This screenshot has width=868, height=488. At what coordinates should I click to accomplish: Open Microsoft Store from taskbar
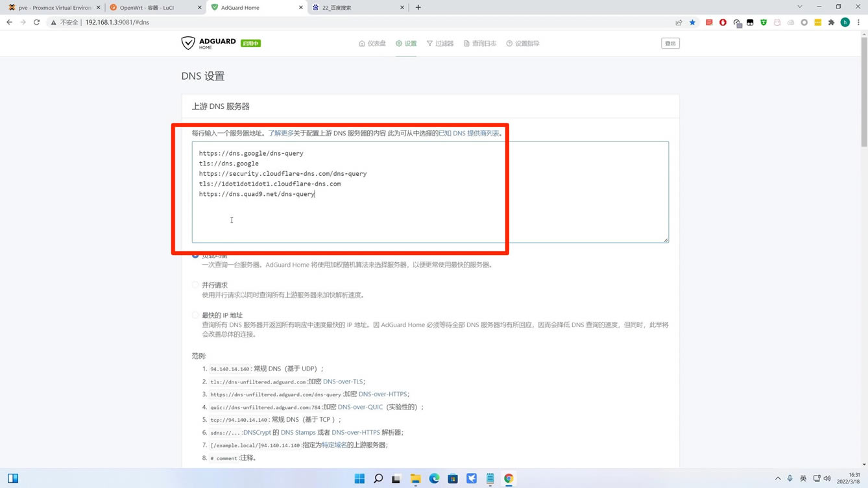[x=453, y=479]
